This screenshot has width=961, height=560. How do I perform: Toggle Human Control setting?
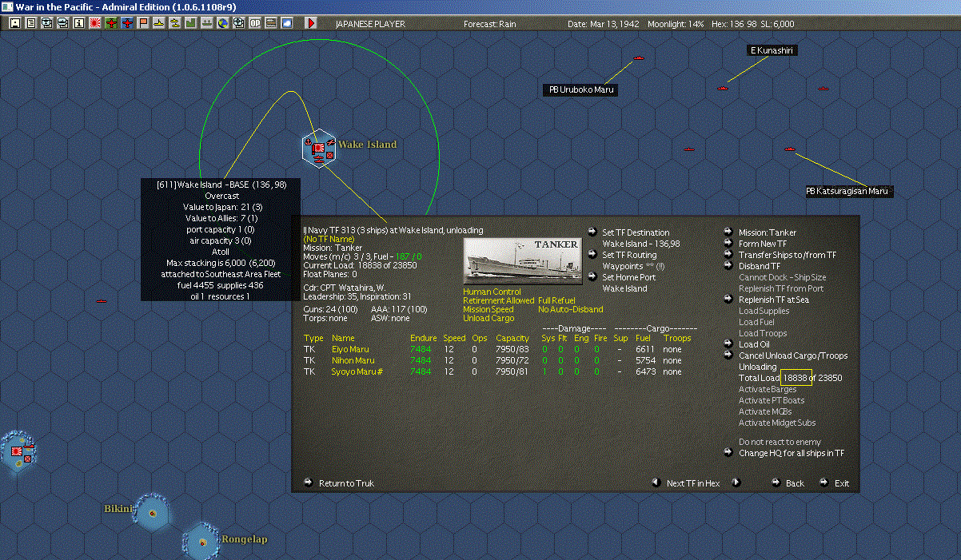click(x=492, y=292)
